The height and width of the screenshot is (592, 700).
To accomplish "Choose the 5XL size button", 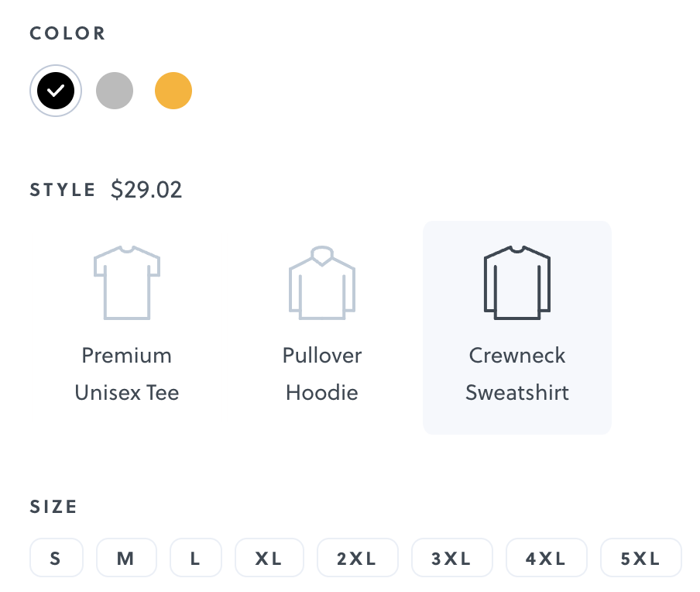I will (641, 558).
